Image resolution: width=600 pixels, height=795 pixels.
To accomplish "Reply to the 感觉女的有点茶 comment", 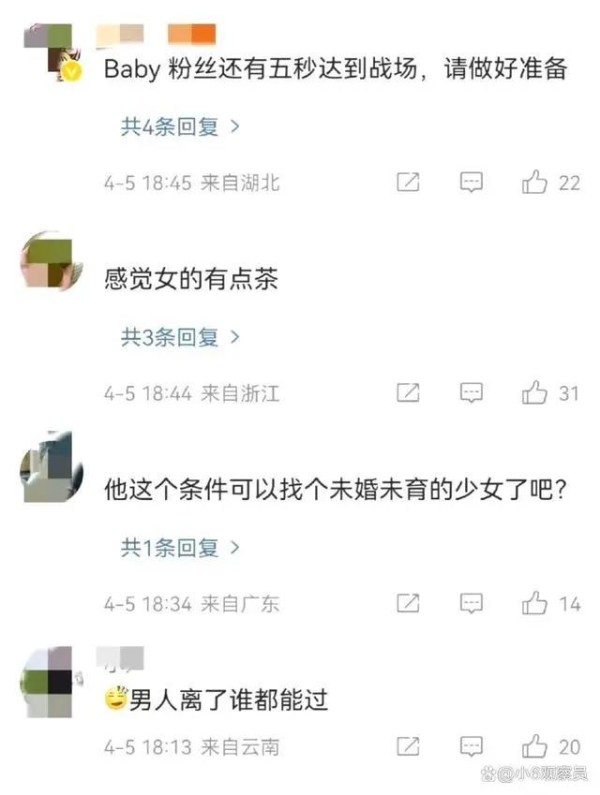I will click(x=471, y=392).
